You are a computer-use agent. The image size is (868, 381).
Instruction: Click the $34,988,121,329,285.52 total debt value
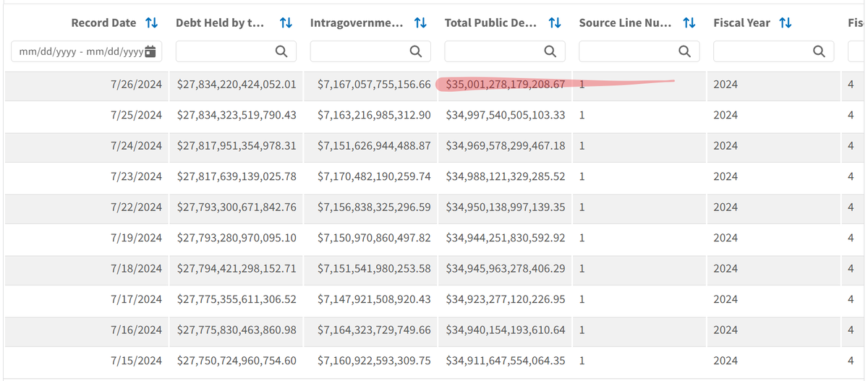point(506,176)
